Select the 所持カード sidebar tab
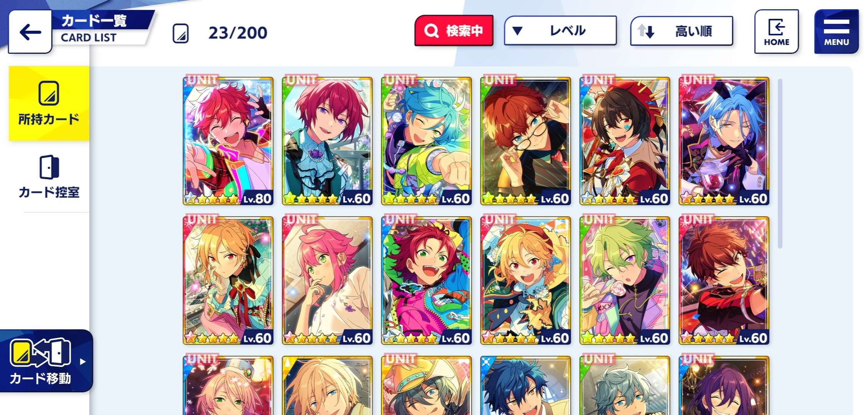 49,103
